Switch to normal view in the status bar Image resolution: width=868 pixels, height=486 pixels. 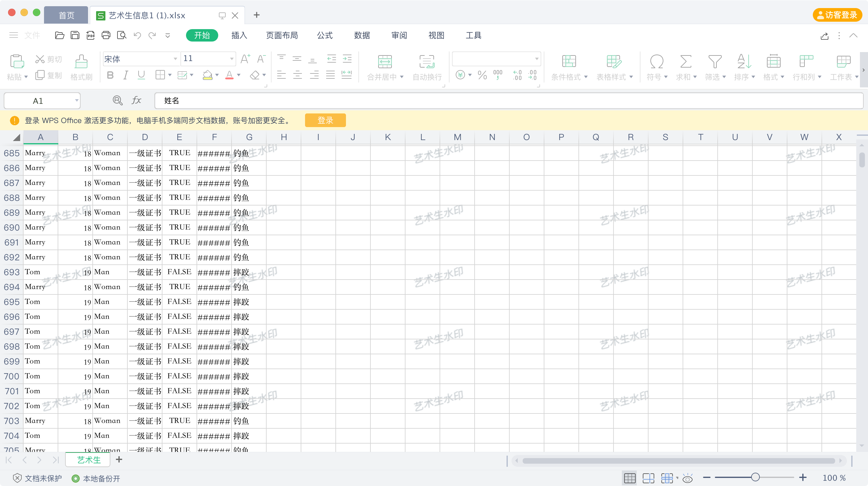tap(629, 478)
